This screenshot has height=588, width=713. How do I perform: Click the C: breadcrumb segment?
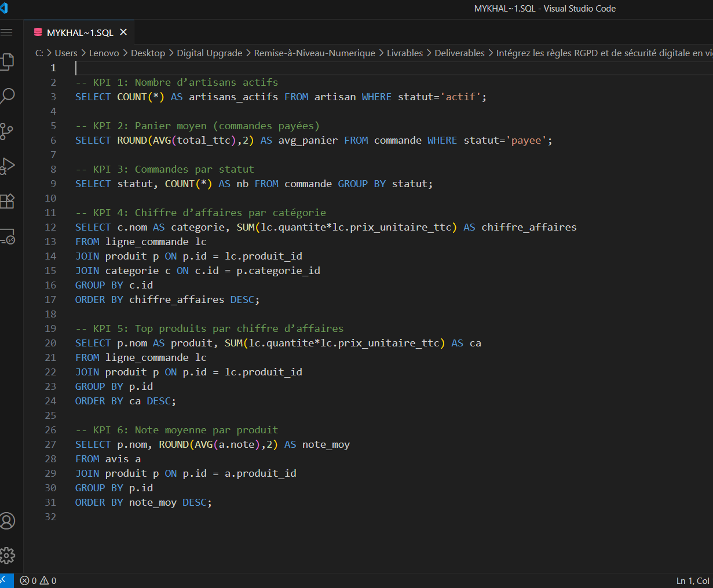39,53
